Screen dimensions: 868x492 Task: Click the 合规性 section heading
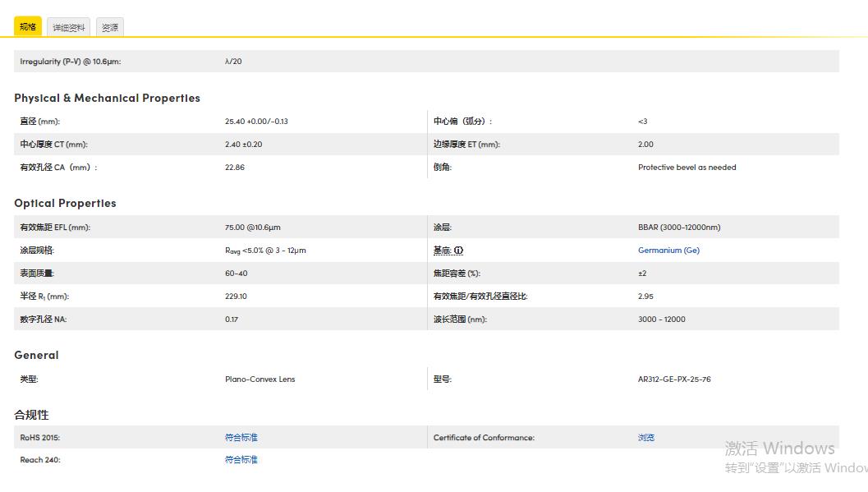32,415
